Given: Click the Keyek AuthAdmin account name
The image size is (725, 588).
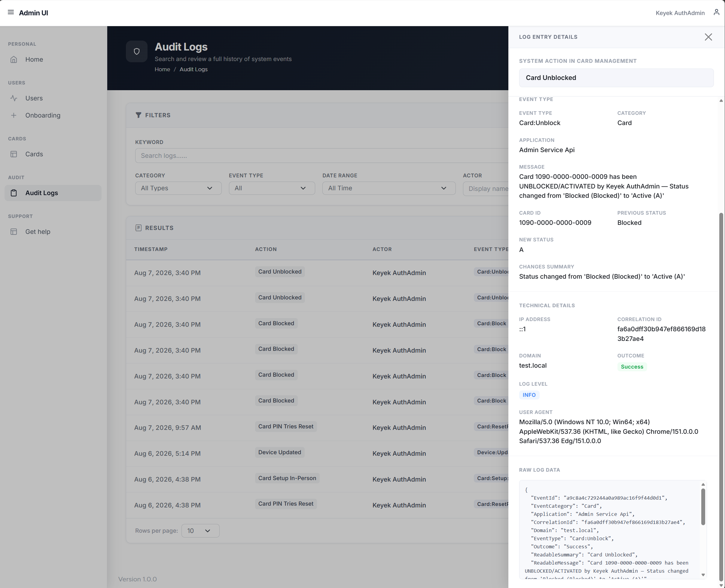Looking at the screenshot, I should pos(680,13).
